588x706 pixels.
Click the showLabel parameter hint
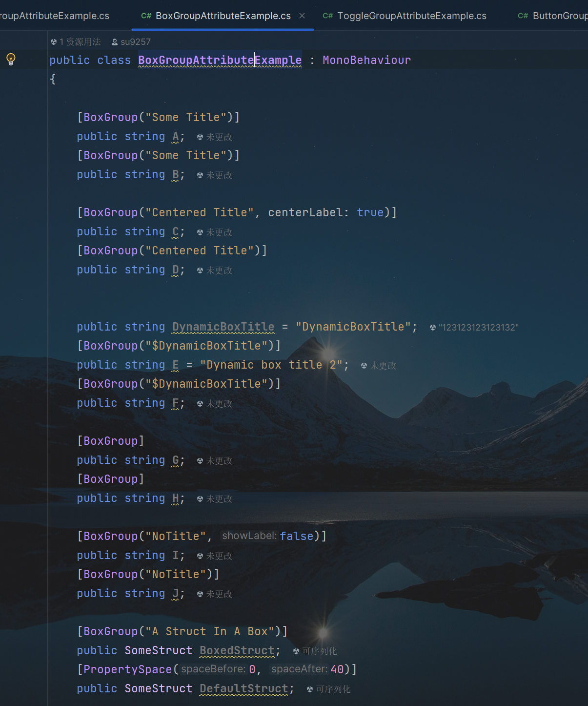click(x=249, y=536)
